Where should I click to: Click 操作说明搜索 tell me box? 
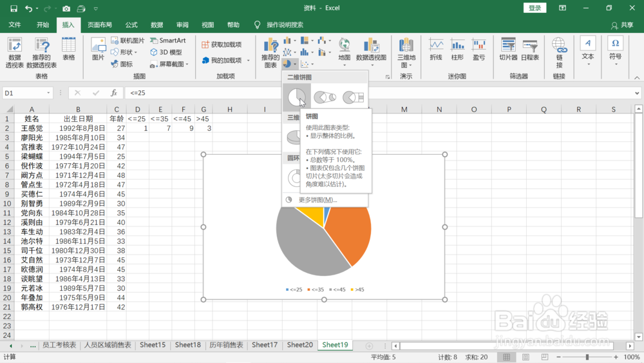click(285, 25)
